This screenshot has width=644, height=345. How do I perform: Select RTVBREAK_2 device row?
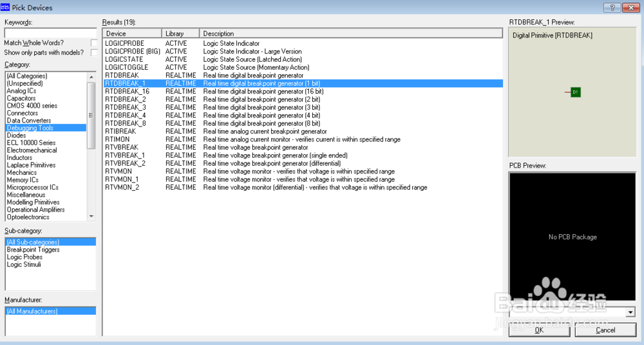click(303, 163)
